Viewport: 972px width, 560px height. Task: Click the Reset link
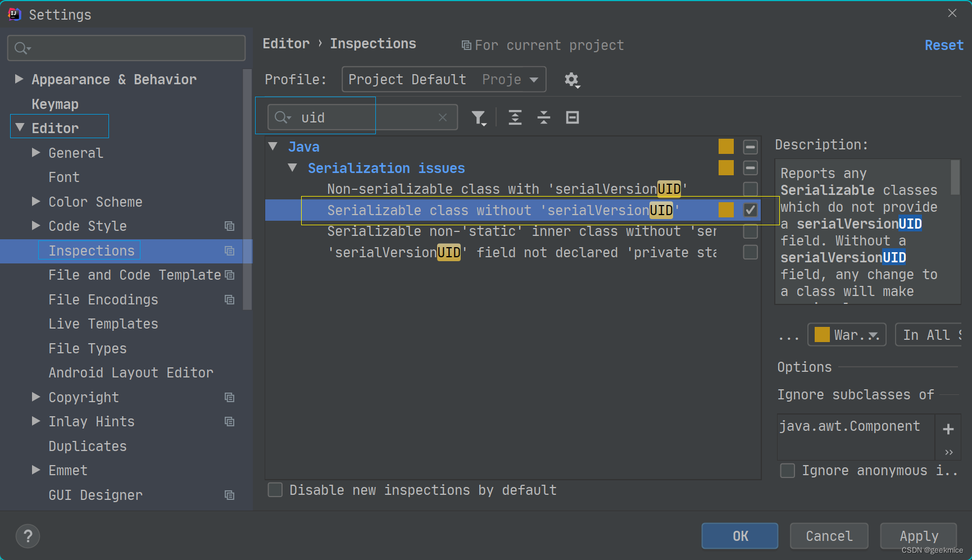pyautogui.click(x=944, y=45)
